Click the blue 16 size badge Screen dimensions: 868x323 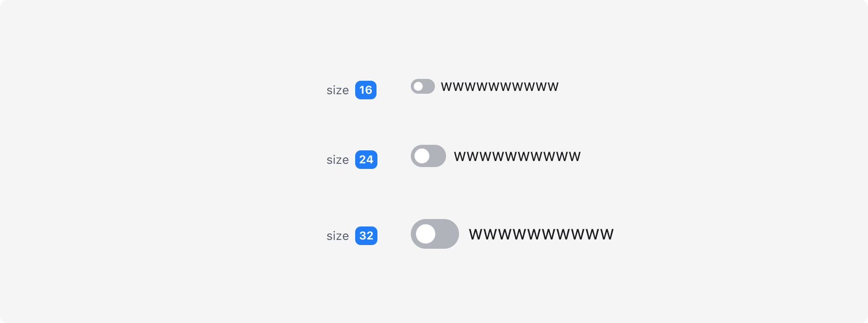click(366, 90)
